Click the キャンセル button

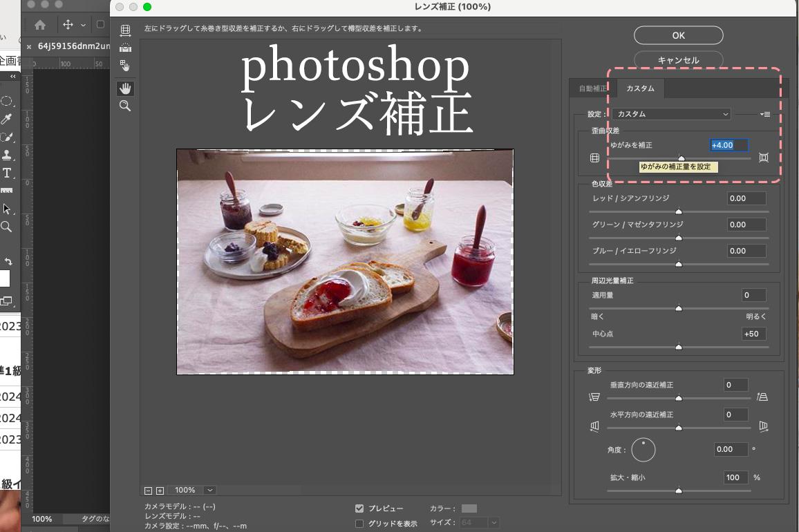pos(678,60)
